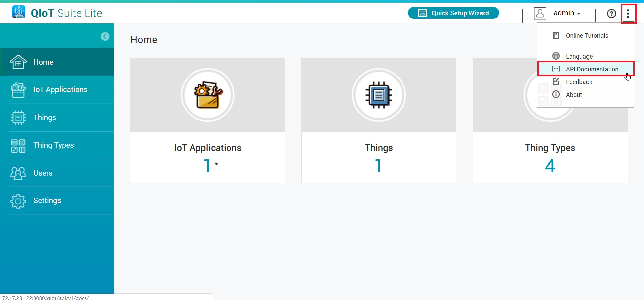This screenshot has width=644, height=300.
Task: Launch the Quick Setup Wizard
Action: point(453,13)
